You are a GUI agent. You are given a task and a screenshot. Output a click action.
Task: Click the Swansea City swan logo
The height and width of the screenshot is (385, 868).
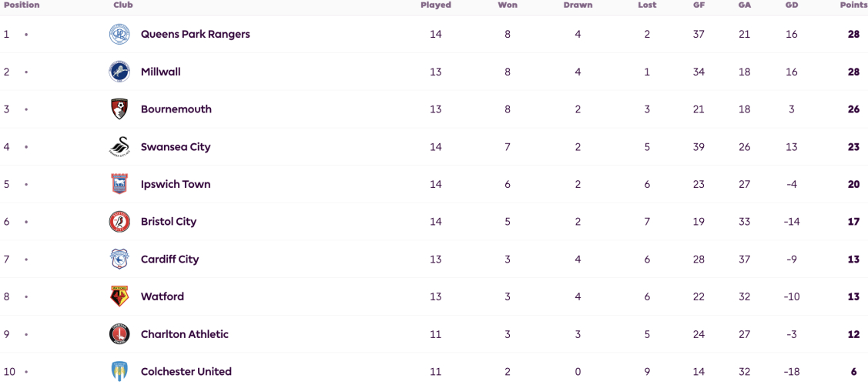(x=119, y=146)
